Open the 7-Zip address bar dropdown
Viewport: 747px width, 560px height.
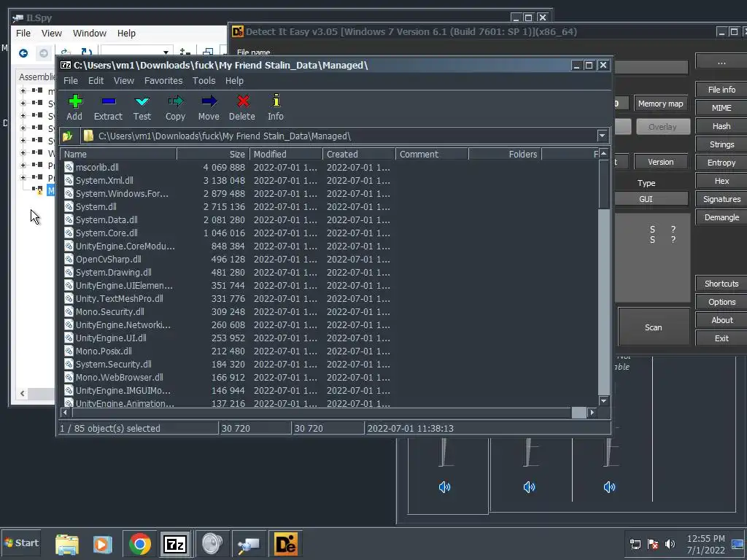[x=602, y=136]
